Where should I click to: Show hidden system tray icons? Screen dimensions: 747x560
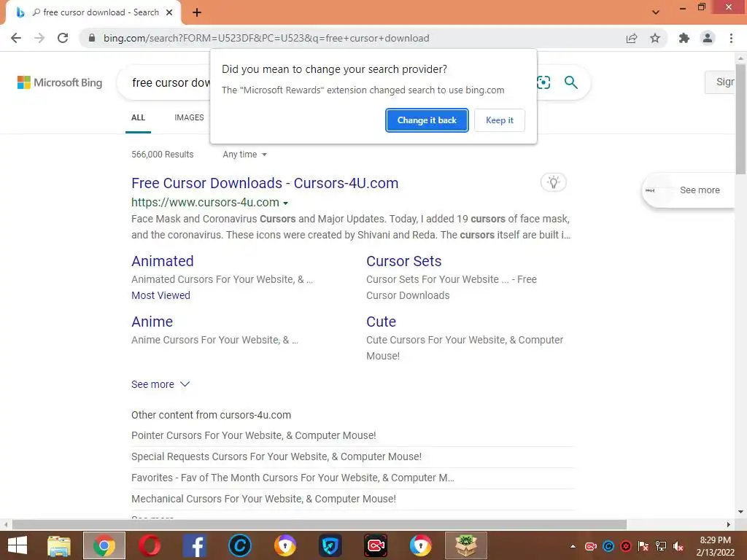(573, 546)
